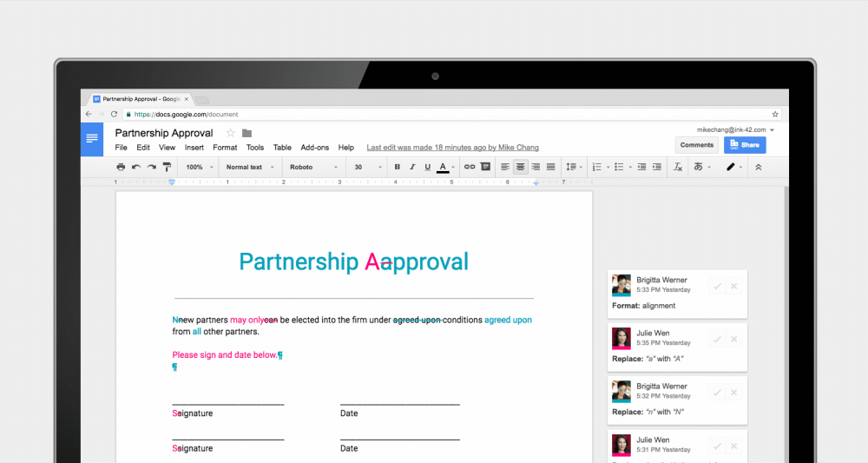This screenshot has height=463, width=868.
Task: Open the Roboto font dropdown
Action: tap(314, 167)
